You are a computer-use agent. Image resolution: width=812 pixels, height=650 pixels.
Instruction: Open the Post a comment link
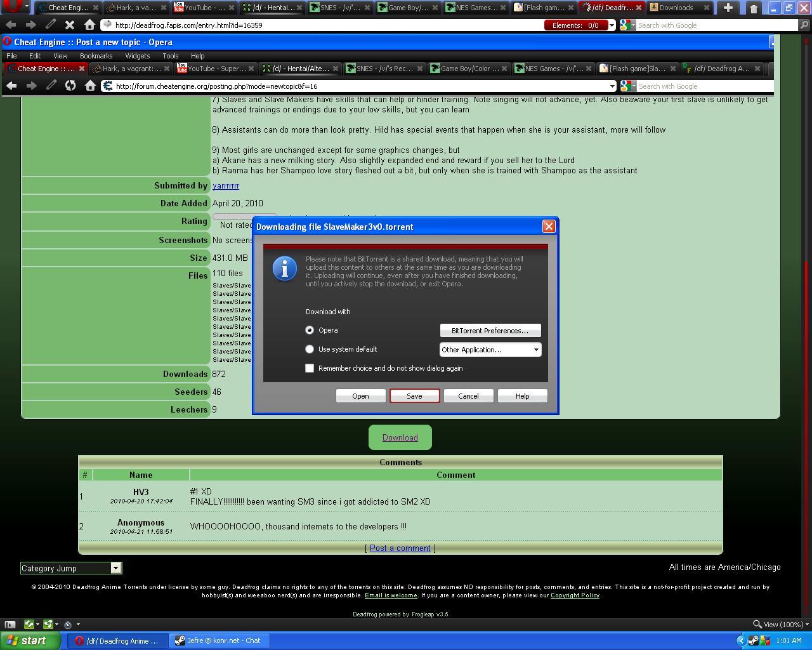pos(400,548)
